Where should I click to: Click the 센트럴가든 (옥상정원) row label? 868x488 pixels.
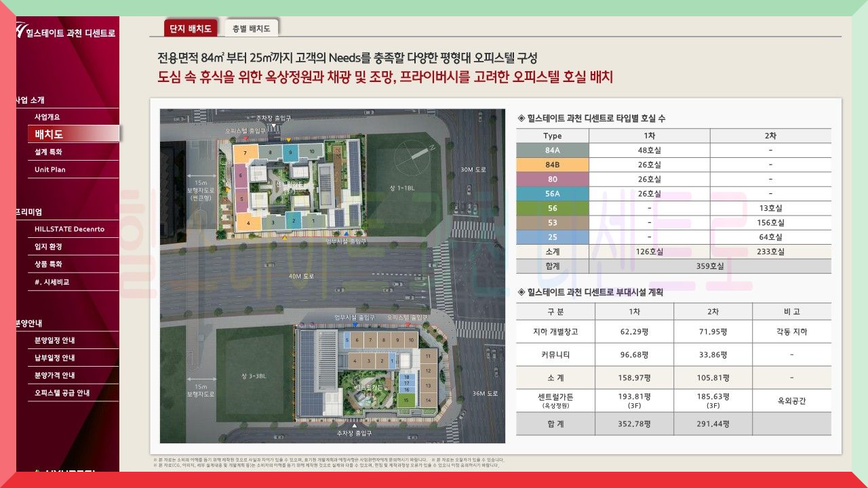(555, 401)
